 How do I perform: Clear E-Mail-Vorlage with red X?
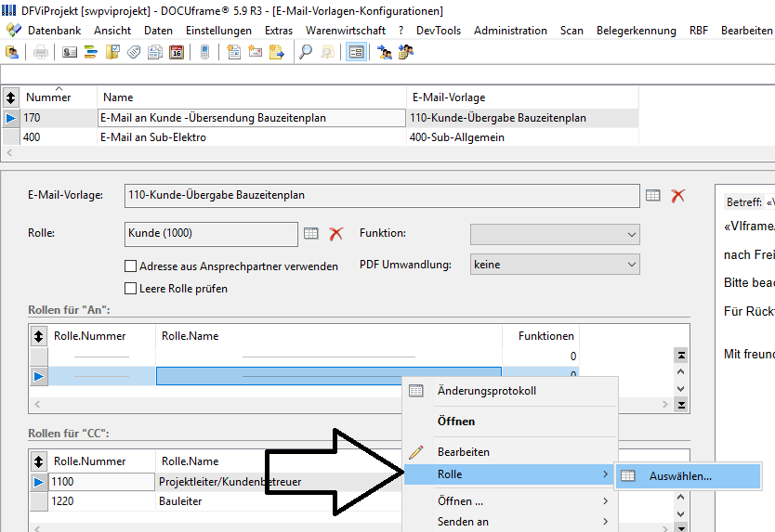[677, 195]
